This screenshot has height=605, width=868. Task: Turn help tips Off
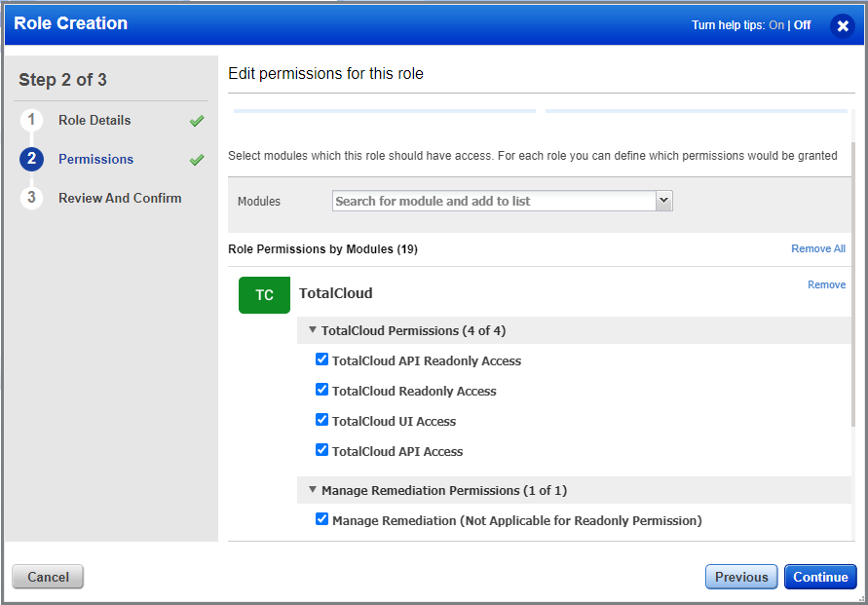802,25
